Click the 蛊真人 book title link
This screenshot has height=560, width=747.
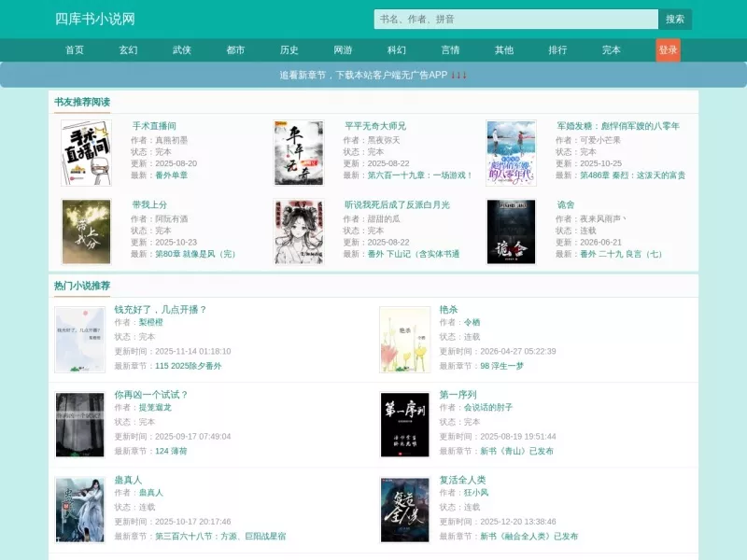tap(128, 480)
